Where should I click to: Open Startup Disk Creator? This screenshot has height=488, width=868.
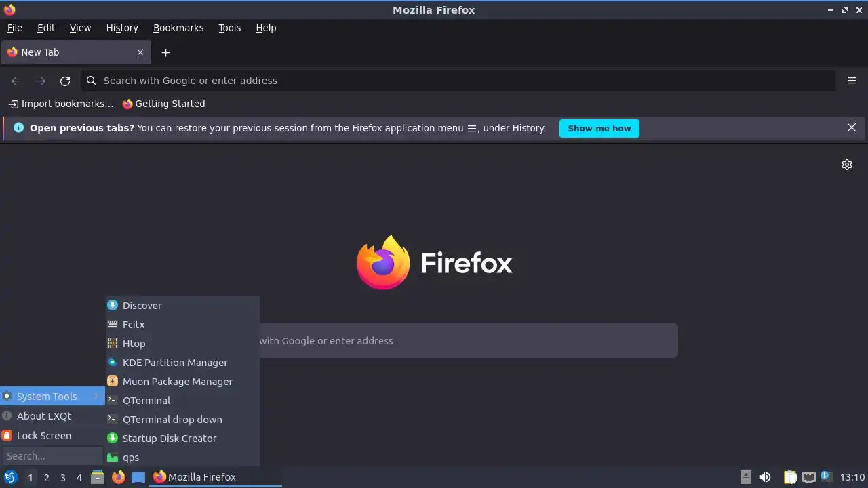coord(182,439)
